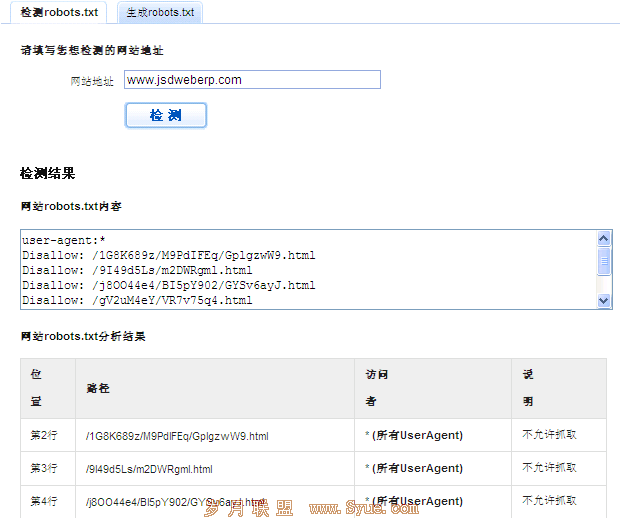Click Disallow line /1G8K689z/M9PdIFEq/GplgzwW9.html in textarea
This screenshot has height=518, width=620.
169,255
